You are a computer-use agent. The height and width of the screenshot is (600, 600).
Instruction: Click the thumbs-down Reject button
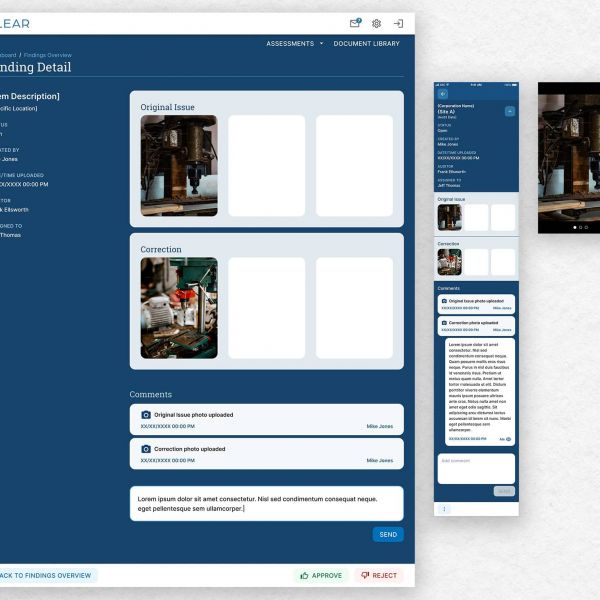[x=379, y=575]
